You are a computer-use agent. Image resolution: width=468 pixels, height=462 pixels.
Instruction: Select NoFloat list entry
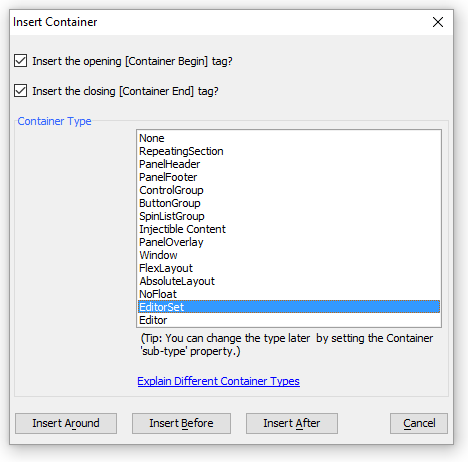pyautogui.click(x=289, y=294)
